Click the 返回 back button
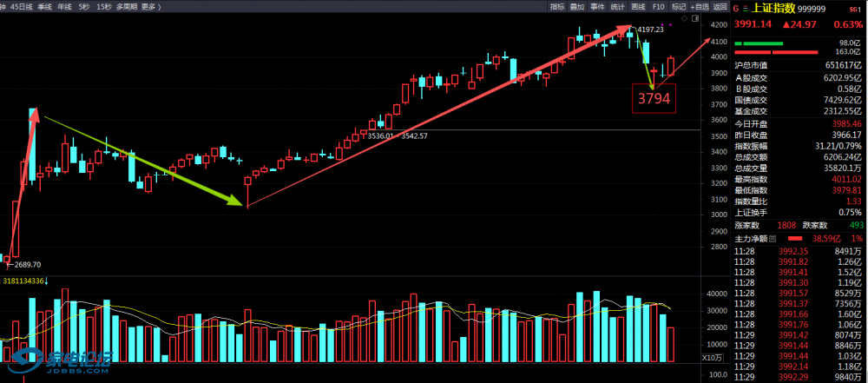This screenshot has height=383, width=868. click(720, 6)
